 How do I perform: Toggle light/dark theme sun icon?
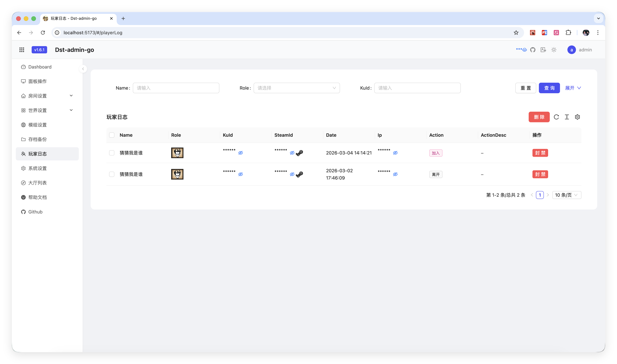click(x=554, y=50)
